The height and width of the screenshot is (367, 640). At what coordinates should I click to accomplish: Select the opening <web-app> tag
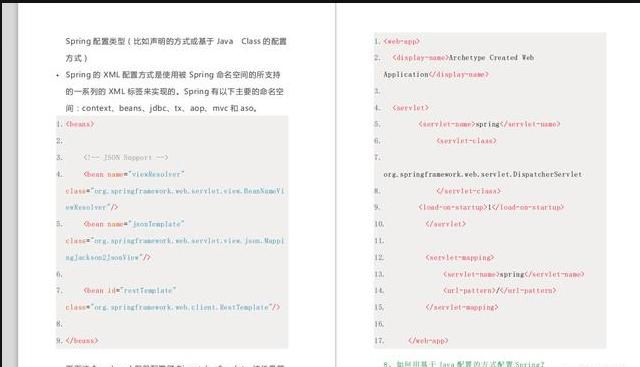402,41
